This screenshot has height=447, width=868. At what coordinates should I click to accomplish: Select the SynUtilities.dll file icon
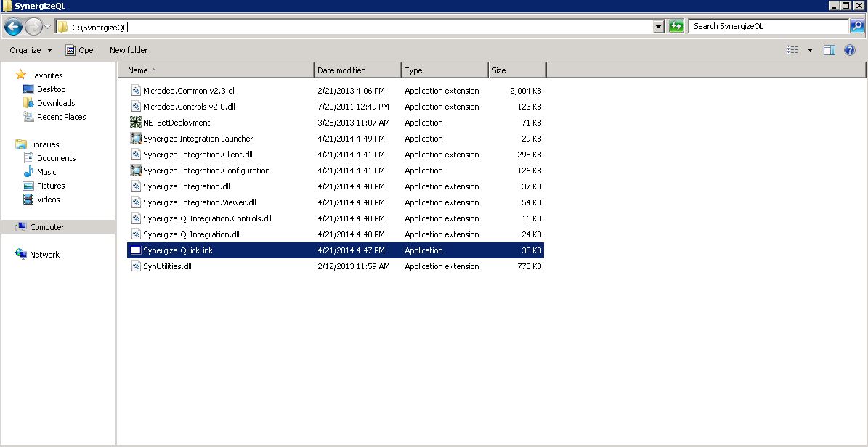[x=136, y=266]
